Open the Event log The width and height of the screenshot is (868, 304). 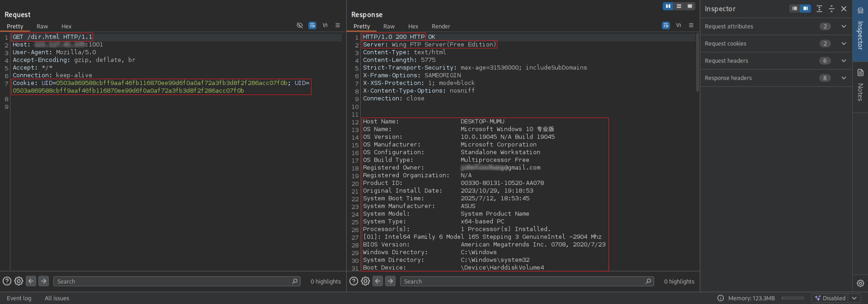pos(19,298)
